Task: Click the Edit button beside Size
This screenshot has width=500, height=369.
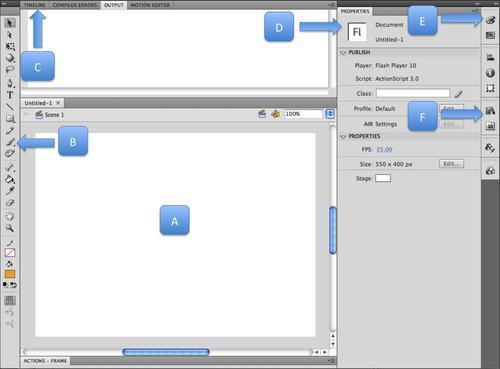Action: [451, 164]
